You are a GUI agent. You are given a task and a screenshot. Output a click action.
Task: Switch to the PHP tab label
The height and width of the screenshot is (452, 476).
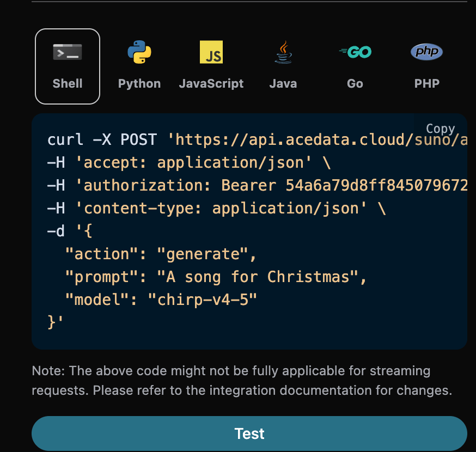pyautogui.click(x=426, y=84)
